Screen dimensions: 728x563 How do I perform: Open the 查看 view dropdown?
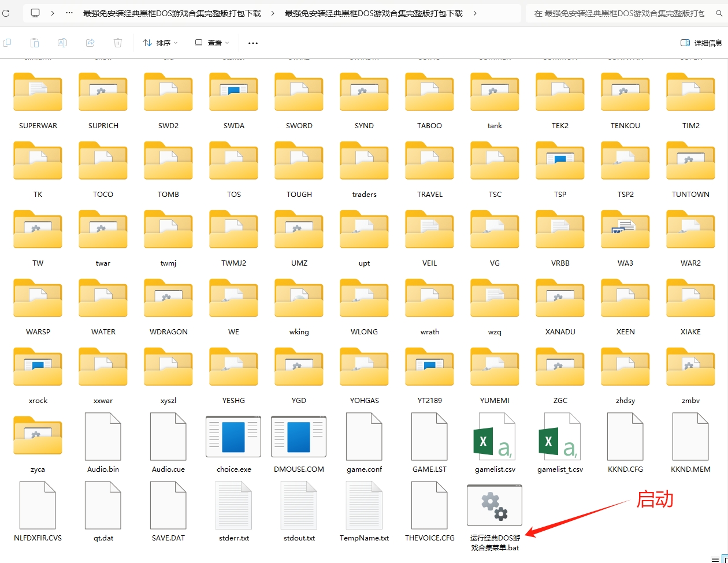pyautogui.click(x=212, y=43)
